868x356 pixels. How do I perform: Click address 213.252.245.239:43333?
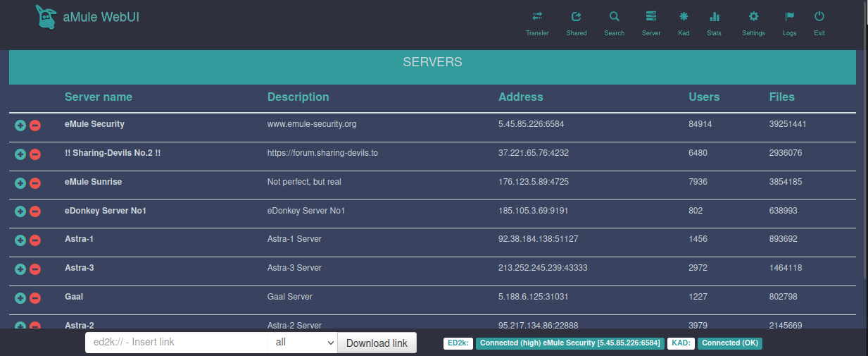[543, 268]
